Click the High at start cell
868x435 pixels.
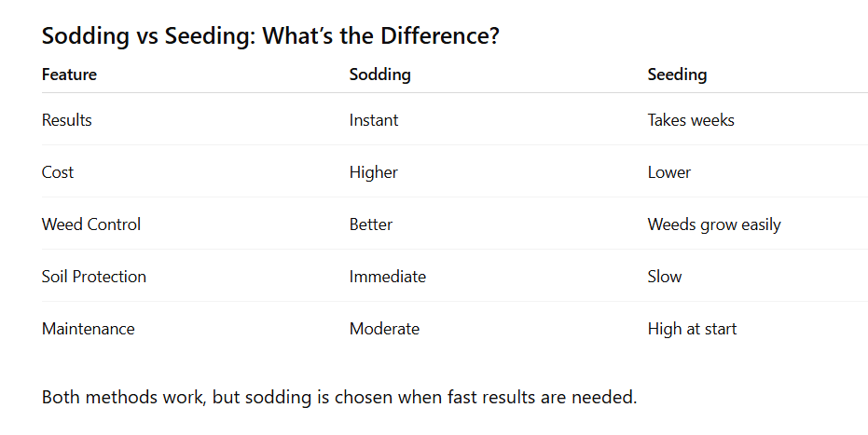pos(692,329)
